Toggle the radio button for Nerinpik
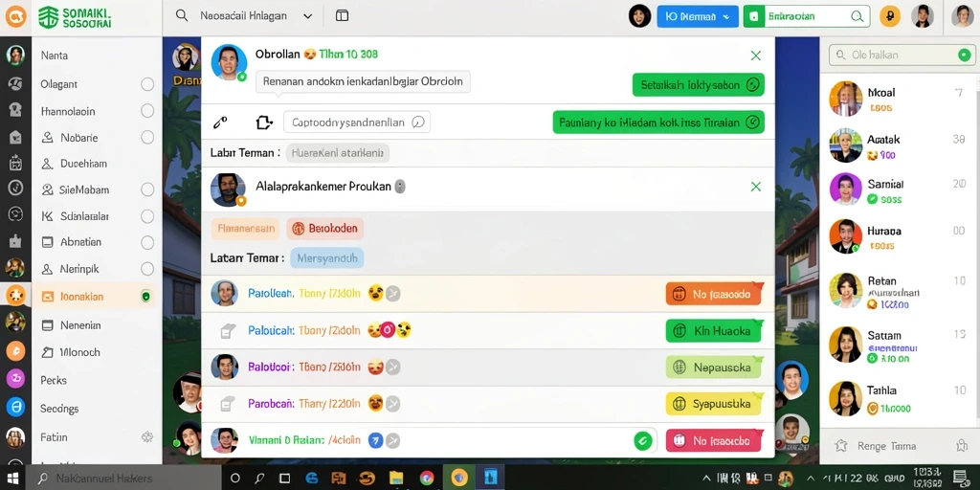This screenshot has height=490, width=980. 147,269
